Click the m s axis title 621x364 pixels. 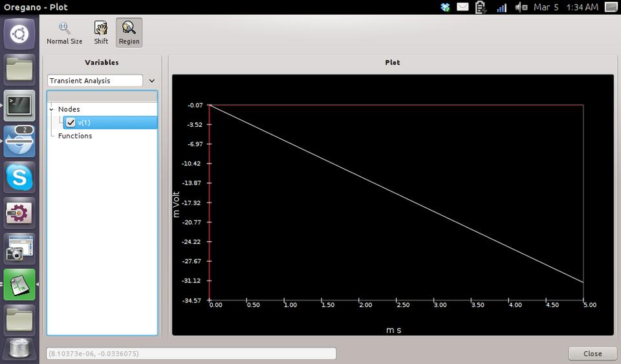pos(394,330)
